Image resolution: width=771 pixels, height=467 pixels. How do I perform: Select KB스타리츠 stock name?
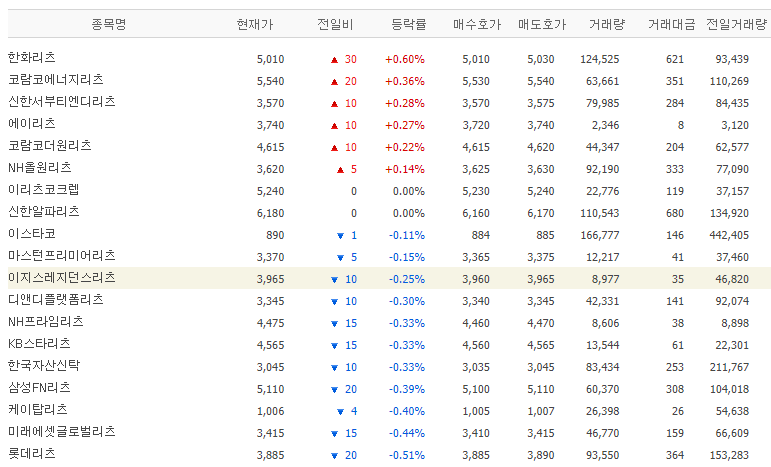coord(39,344)
